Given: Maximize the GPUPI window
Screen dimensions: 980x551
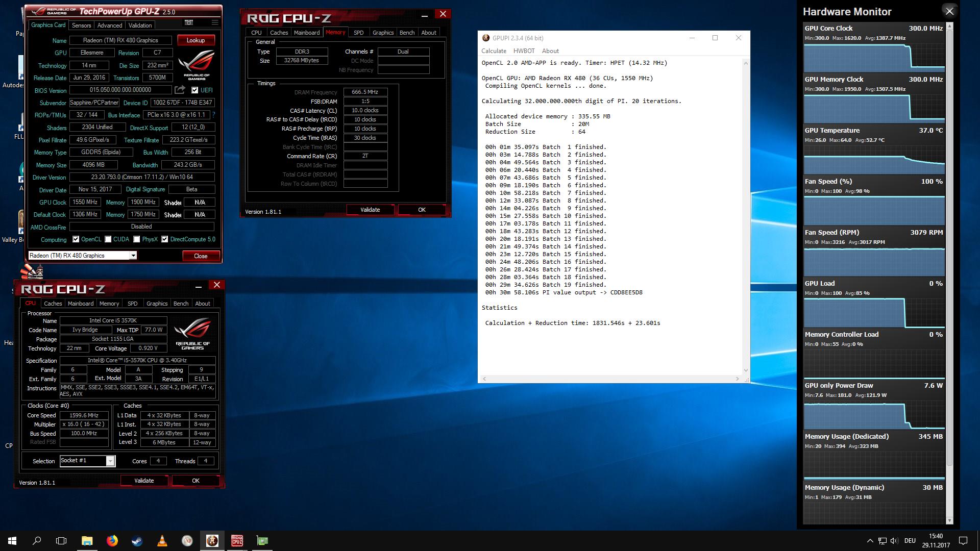Looking at the screenshot, I should pyautogui.click(x=715, y=38).
